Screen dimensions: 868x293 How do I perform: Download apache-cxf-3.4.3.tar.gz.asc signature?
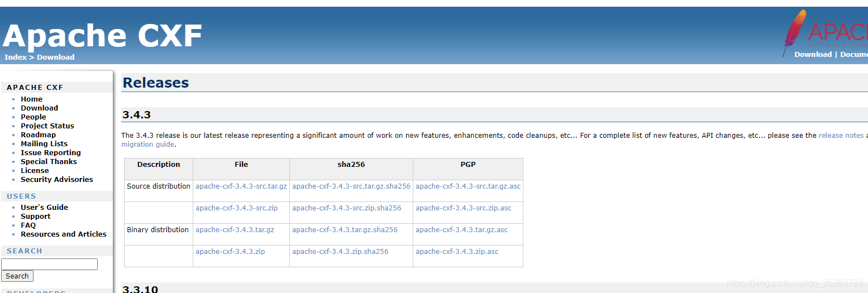click(461, 229)
